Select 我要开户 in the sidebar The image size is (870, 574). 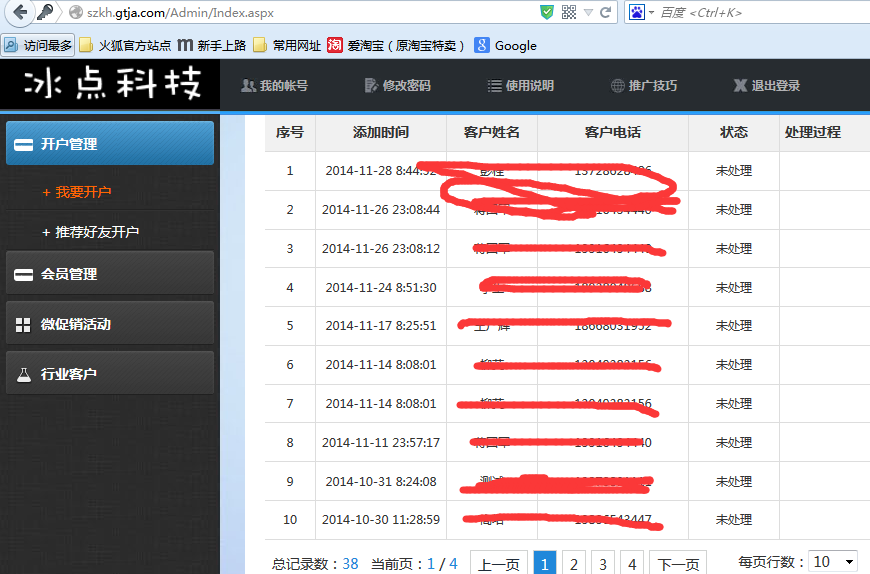click(77, 192)
